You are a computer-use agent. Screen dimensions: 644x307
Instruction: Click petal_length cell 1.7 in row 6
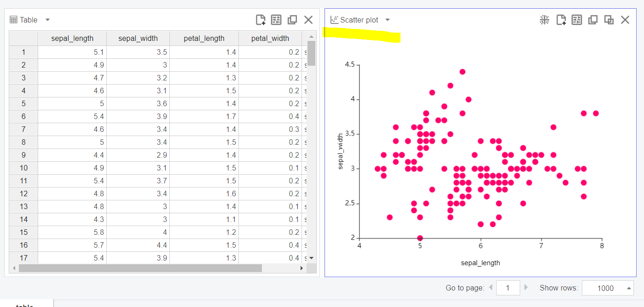pyautogui.click(x=204, y=116)
